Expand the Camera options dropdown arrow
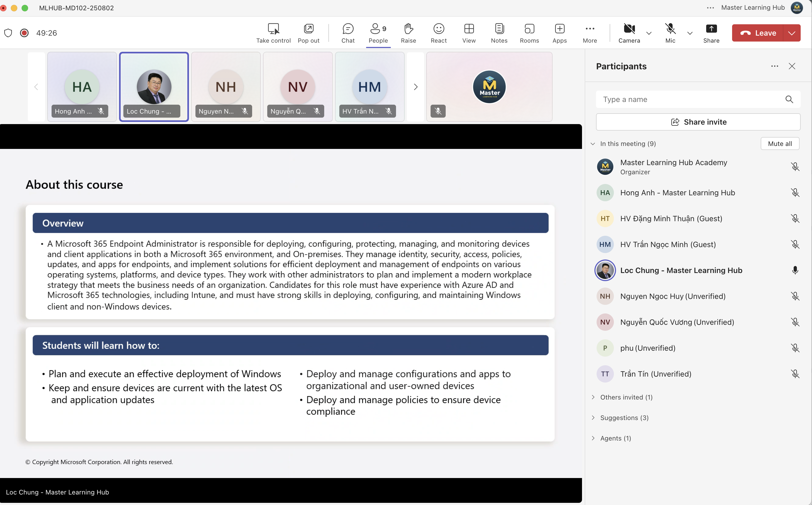Screen dimensions: 812x505 point(649,33)
